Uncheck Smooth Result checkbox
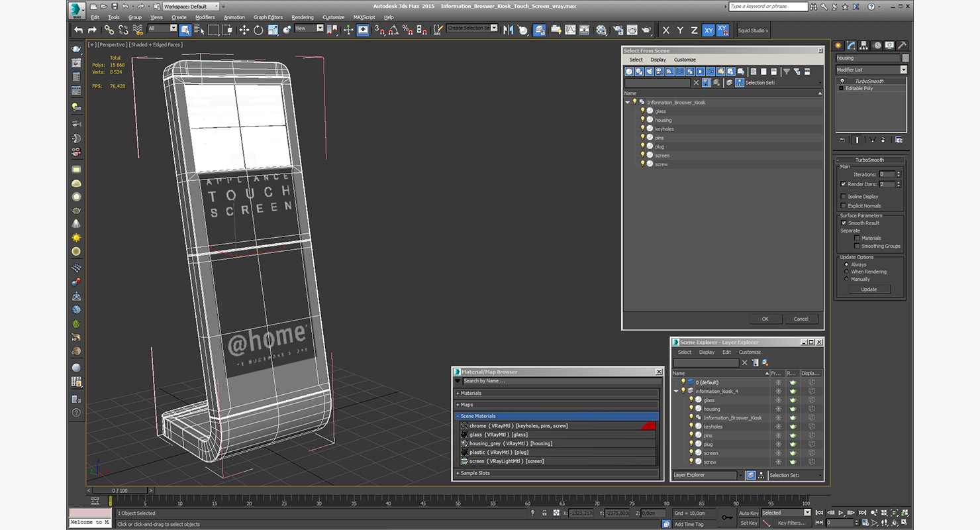The width and height of the screenshot is (980, 530). tap(844, 223)
